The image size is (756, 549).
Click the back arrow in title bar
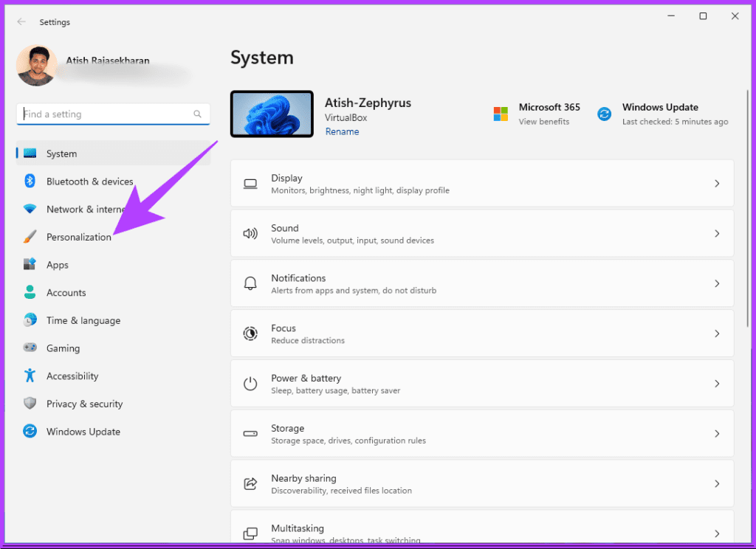pyautogui.click(x=21, y=21)
